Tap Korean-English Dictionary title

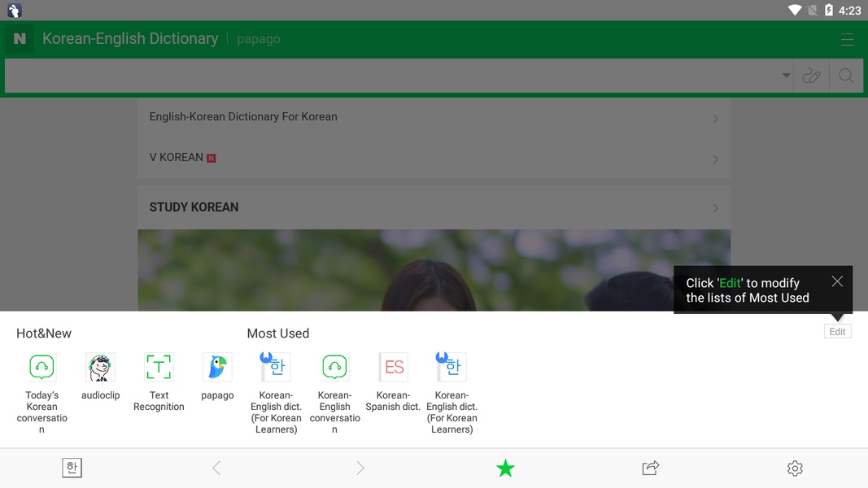(130, 39)
